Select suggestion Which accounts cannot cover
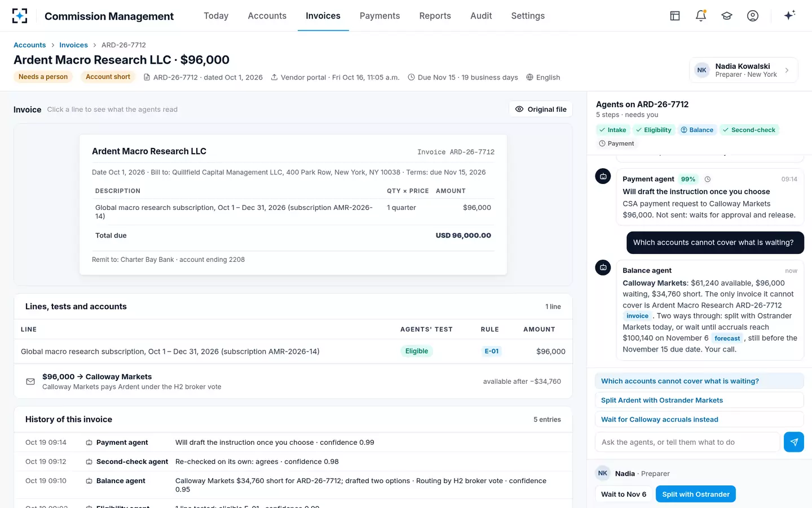This screenshot has height=508, width=812. click(699, 381)
